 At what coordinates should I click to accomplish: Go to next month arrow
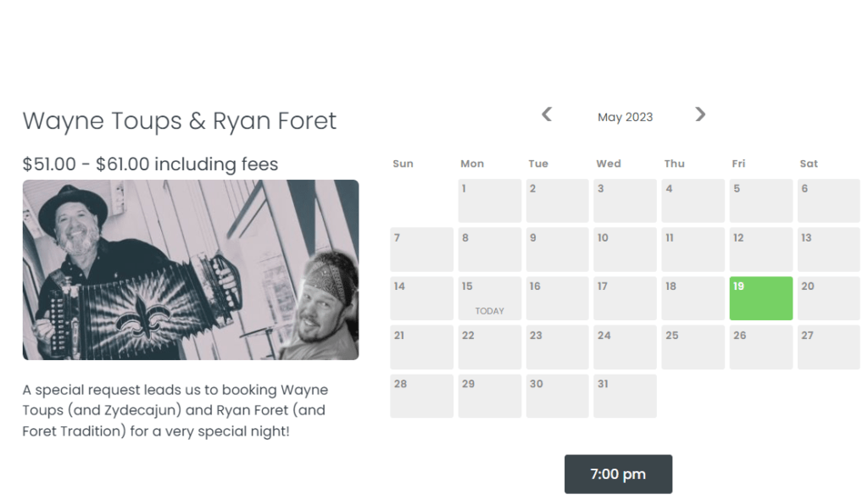coord(700,114)
